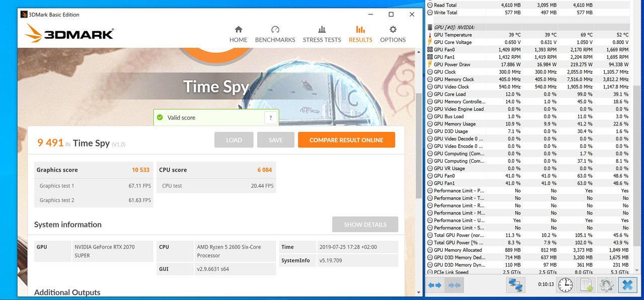Image resolution: width=644 pixels, height=300 pixels.
Task: Click overall score 9 491
Action: coord(50,143)
